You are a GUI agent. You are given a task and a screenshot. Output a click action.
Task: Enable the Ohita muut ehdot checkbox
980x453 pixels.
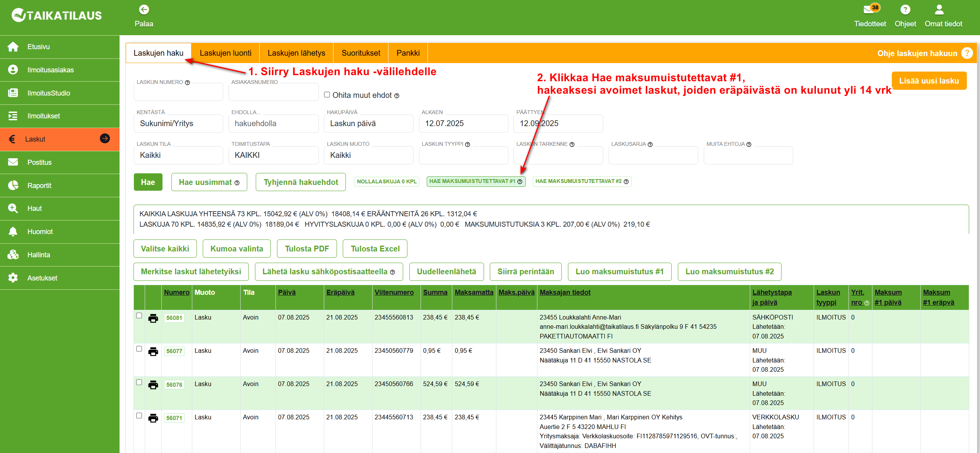point(327,95)
